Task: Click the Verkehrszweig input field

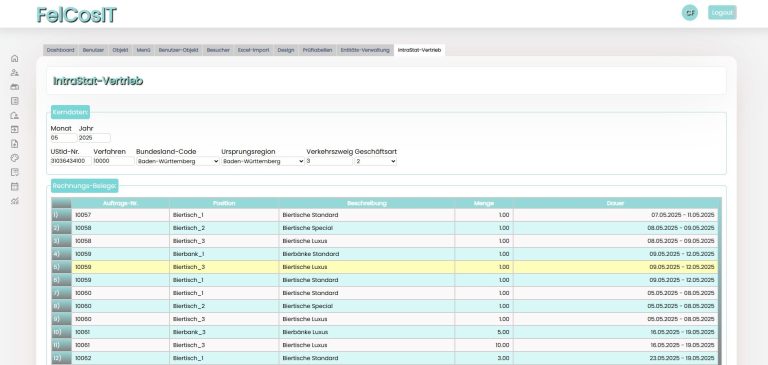Action: [x=330, y=161]
